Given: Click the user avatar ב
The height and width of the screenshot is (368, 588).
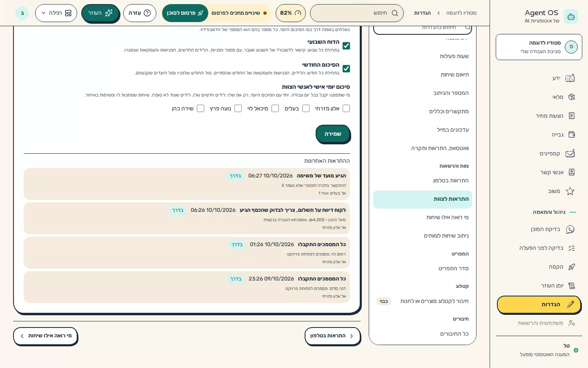Looking at the screenshot, I should point(22,13).
